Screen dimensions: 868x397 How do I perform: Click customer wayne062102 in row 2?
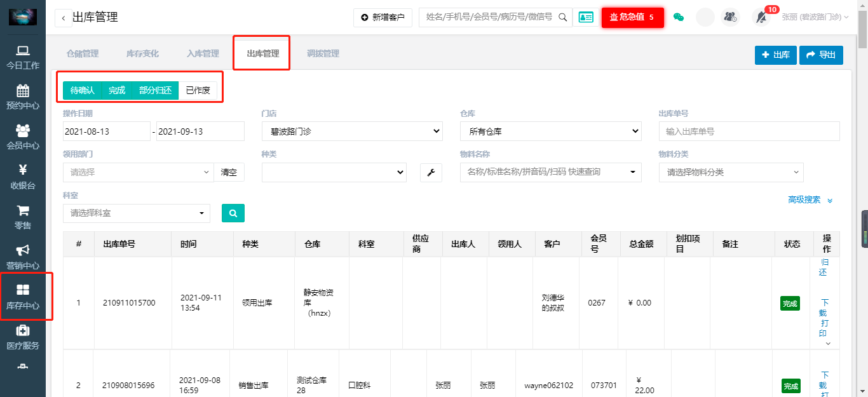pos(549,386)
